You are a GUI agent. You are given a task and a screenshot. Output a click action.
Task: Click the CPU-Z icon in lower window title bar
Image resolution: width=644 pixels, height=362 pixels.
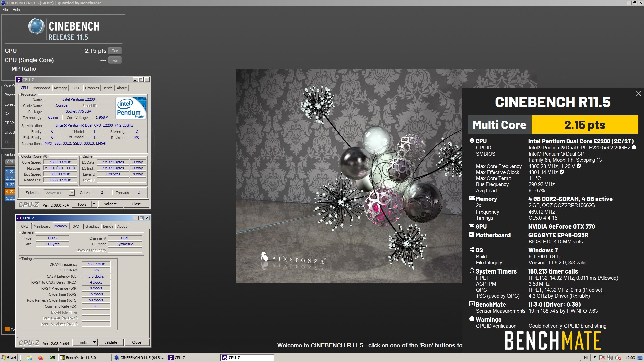click(19, 218)
